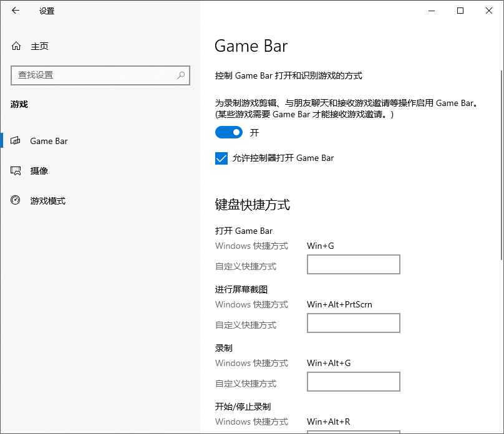Maximize the settings window

pos(460,11)
